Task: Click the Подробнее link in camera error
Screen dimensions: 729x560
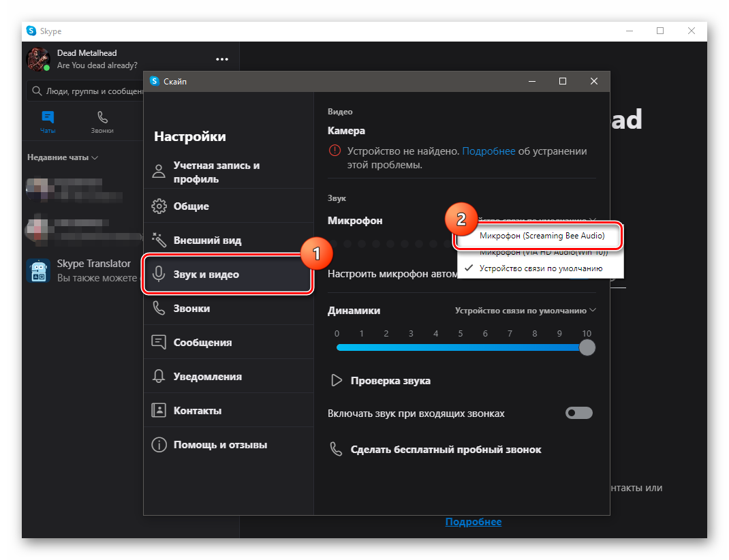Action: [x=488, y=151]
